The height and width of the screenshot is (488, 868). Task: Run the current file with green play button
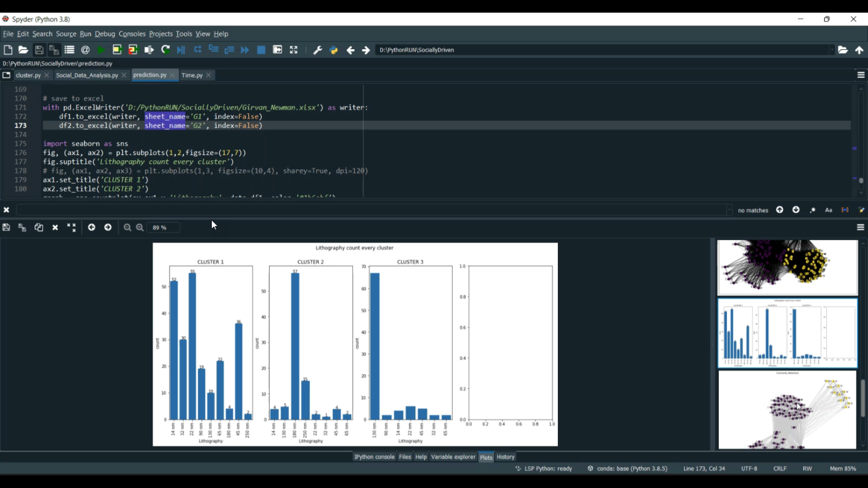pos(101,50)
